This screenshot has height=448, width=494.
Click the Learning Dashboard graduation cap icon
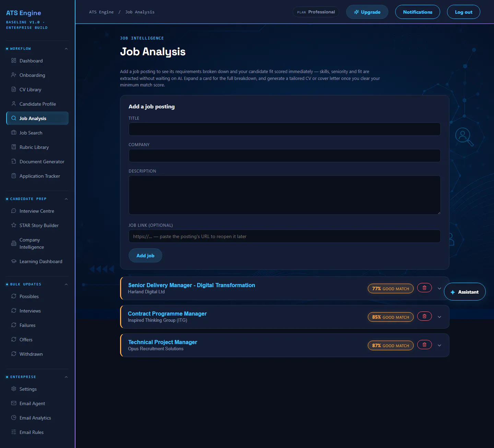tap(14, 261)
